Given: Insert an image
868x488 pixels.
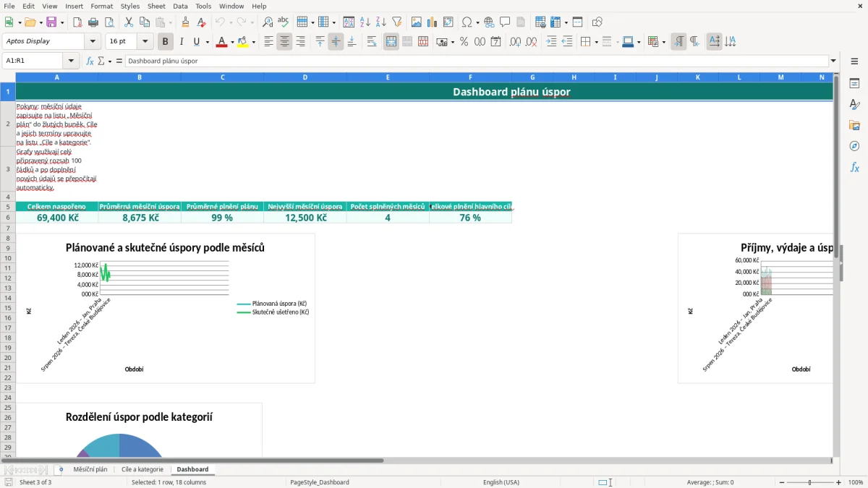Looking at the screenshot, I should pyautogui.click(x=417, y=22).
